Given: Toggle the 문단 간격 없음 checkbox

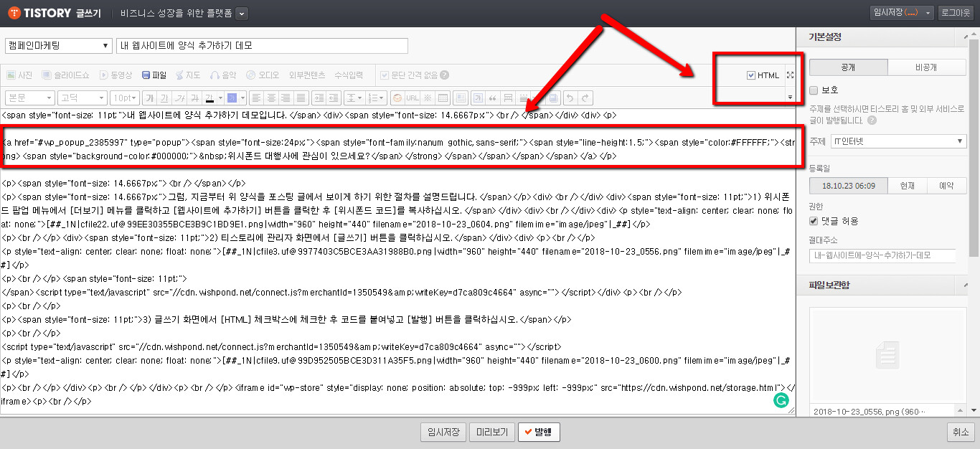Looking at the screenshot, I should pos(385,75).
